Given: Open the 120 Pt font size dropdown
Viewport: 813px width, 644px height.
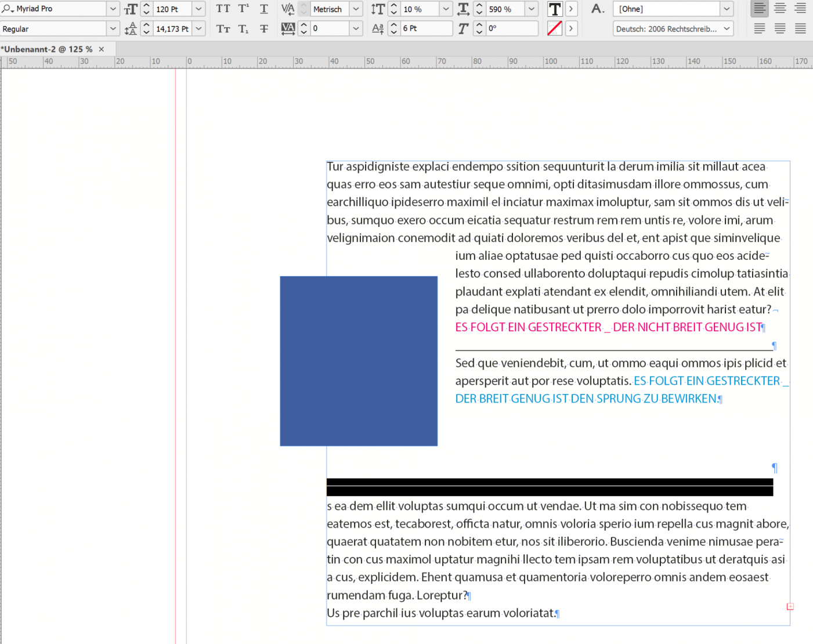Looking at the screenshot, I should (198, 9).
